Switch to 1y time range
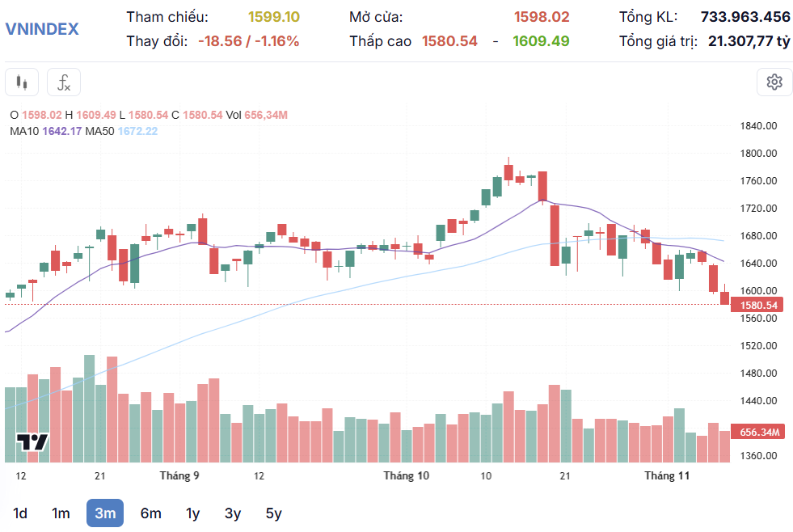This screenshot has width=793, height=532. (x=192, y=513)
